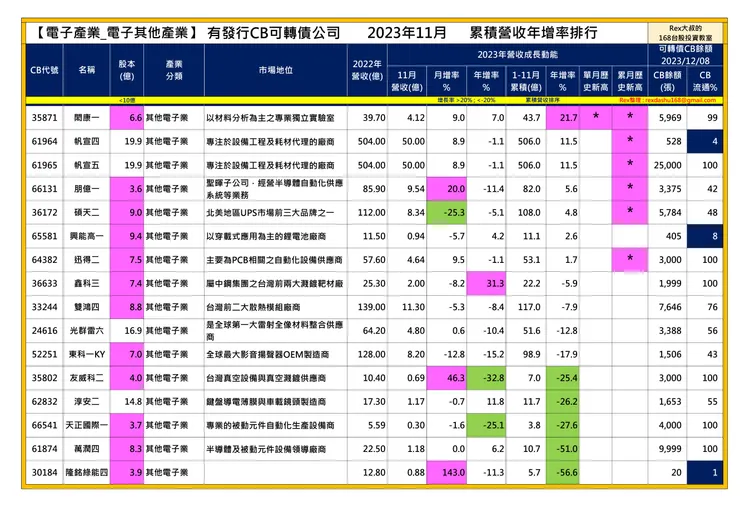
Task: Click the 月增率 % column header
Action: [446, 81]
